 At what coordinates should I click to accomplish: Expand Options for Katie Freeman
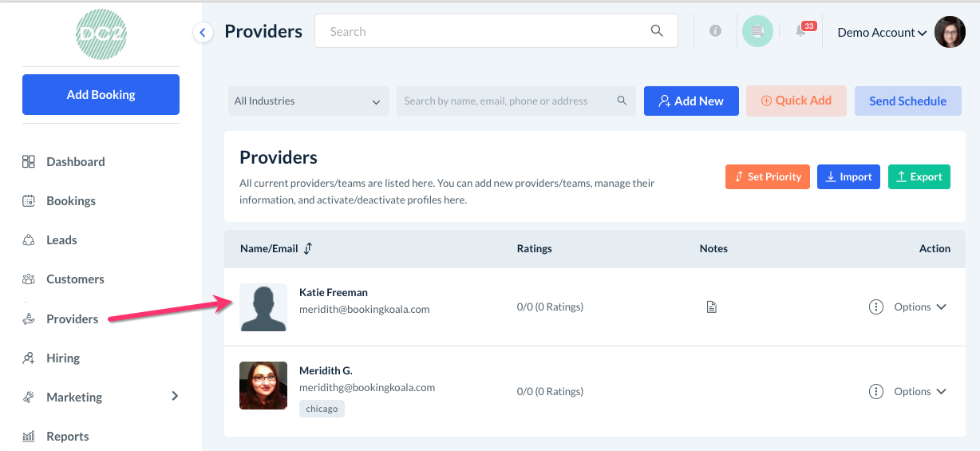tap(908, 307)
